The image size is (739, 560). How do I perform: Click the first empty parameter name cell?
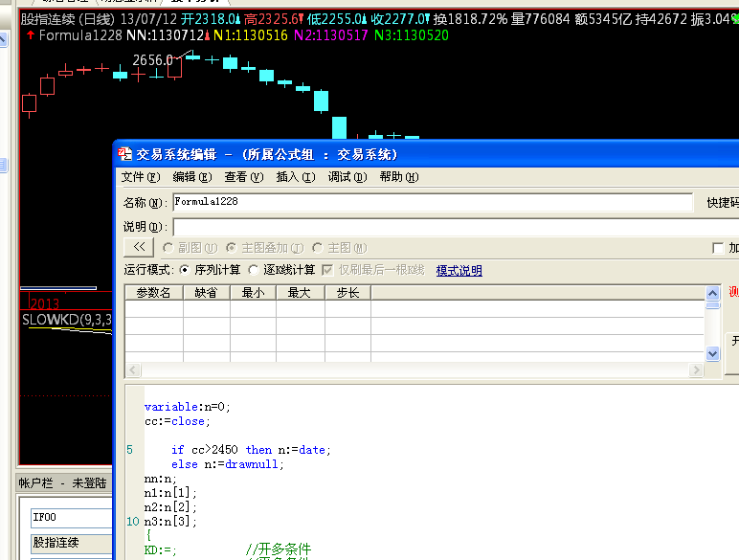pos(154,309)
